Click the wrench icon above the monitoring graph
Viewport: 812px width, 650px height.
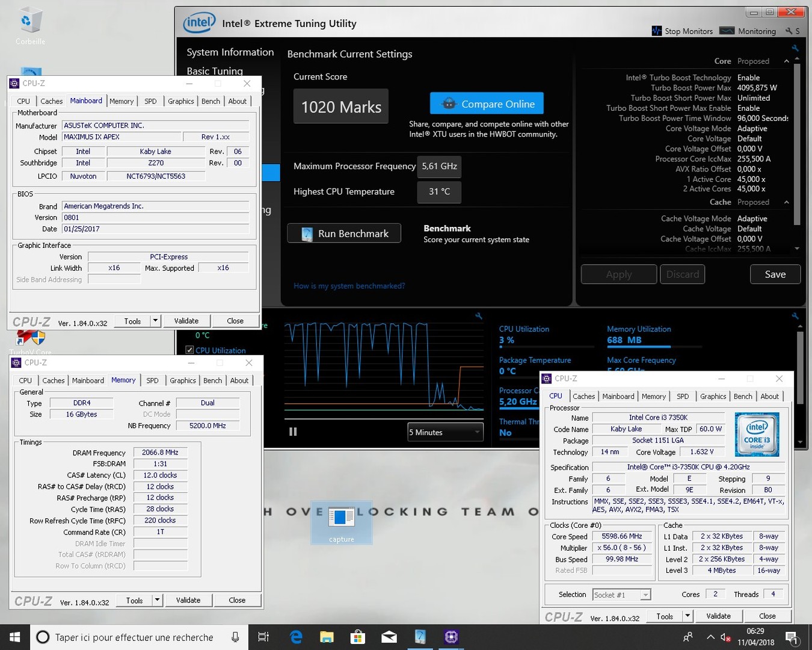(479, 316)
